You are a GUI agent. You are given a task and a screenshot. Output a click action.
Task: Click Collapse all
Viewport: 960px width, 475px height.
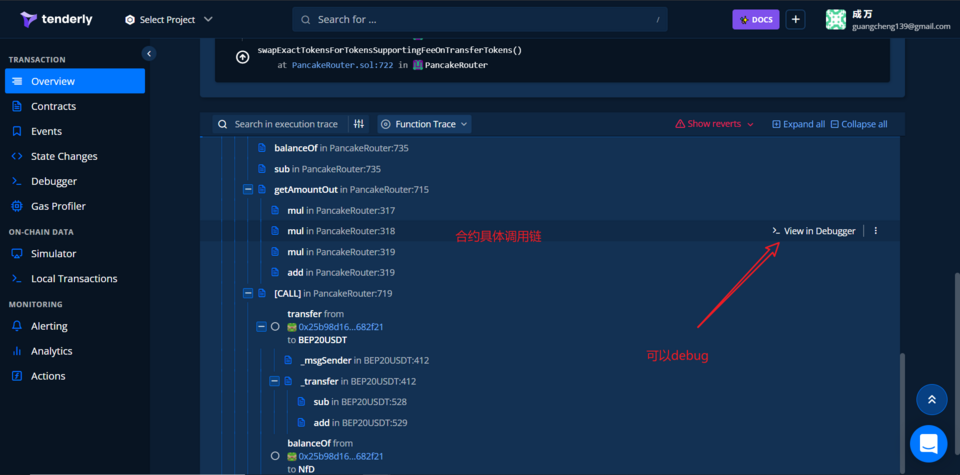click(859, 124)
